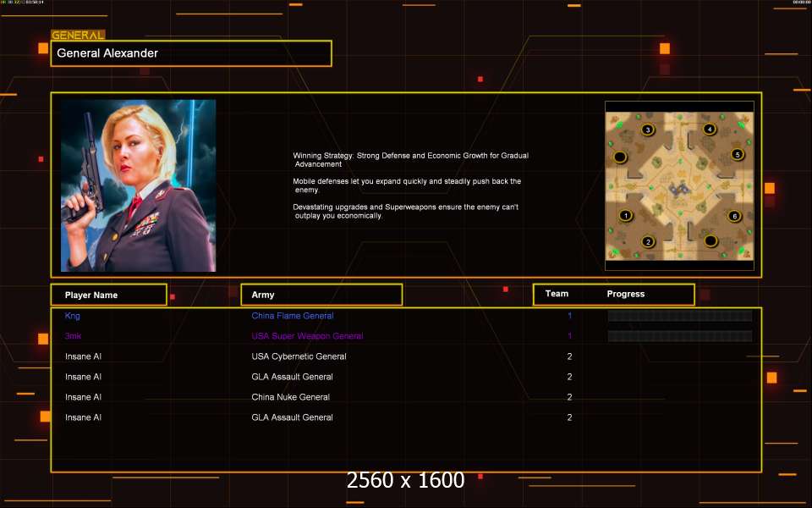Click the GENERAL tab label
Image resolution: width=812 pixels, height=508 pixels.
pyautogui.click(x=78, y=35)
